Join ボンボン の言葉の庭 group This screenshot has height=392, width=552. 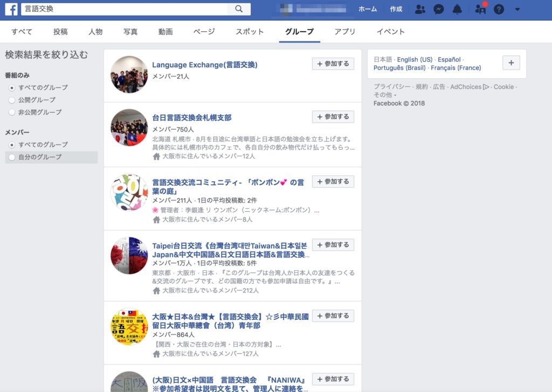pos(333,182)
